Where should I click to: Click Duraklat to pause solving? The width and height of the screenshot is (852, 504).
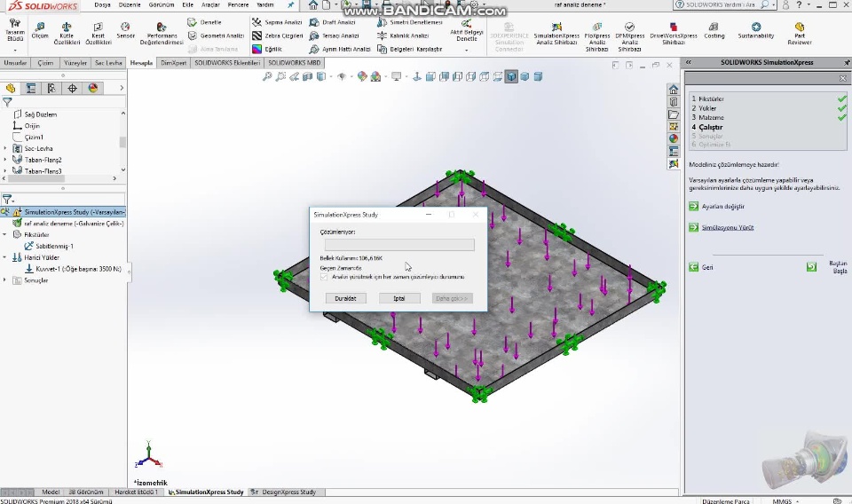(x=345, y=298)
